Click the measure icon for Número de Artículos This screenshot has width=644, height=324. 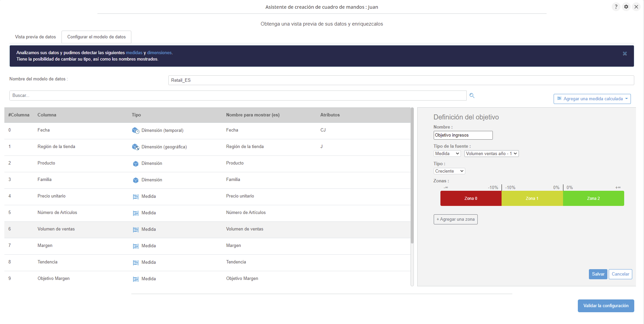pyautogui.click(x=136, y=213)
